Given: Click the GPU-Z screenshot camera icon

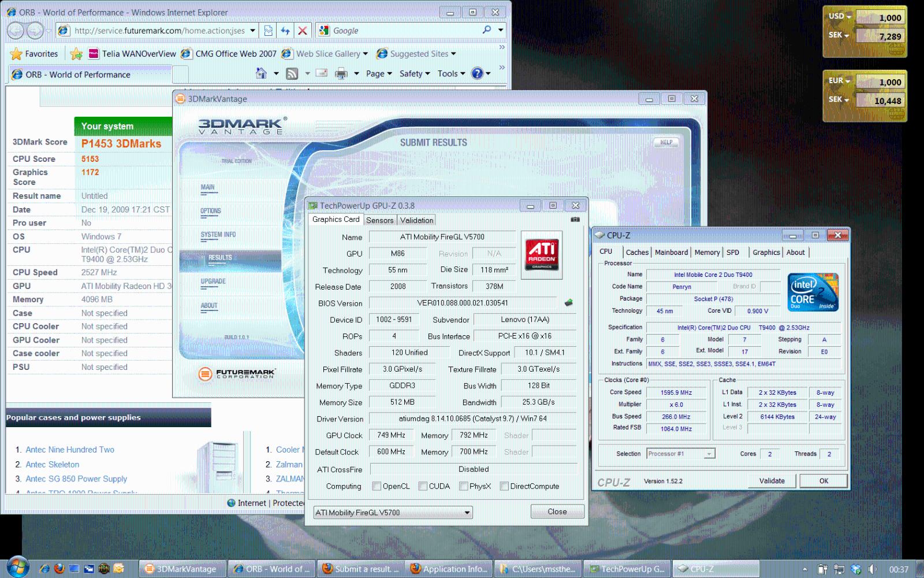Looking at the screenshot, I should pos(575,220).
